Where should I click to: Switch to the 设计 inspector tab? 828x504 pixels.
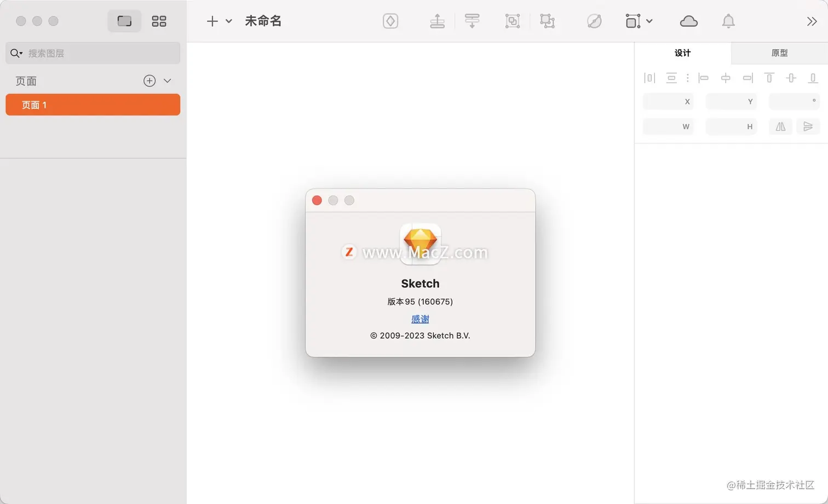pos(682,53)
